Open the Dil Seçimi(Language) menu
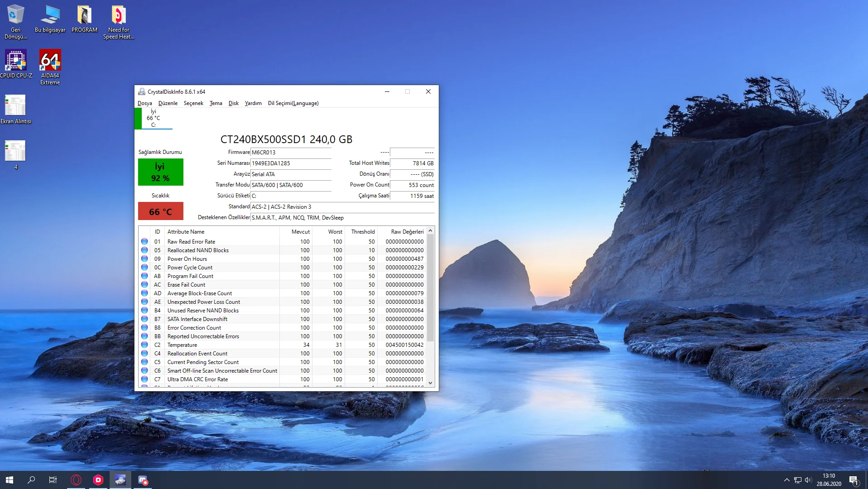The height and width of the screenshot is (489, 868). point(293,103)
